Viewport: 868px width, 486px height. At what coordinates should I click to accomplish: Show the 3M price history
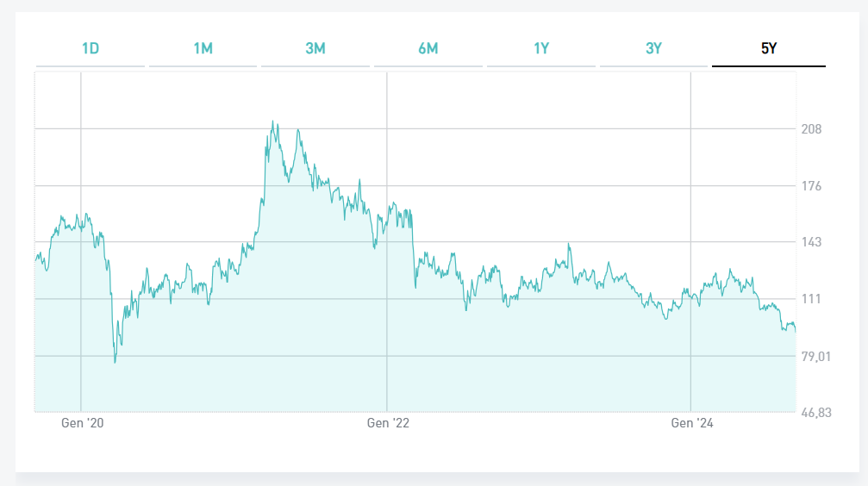click(x=315, y=49)
